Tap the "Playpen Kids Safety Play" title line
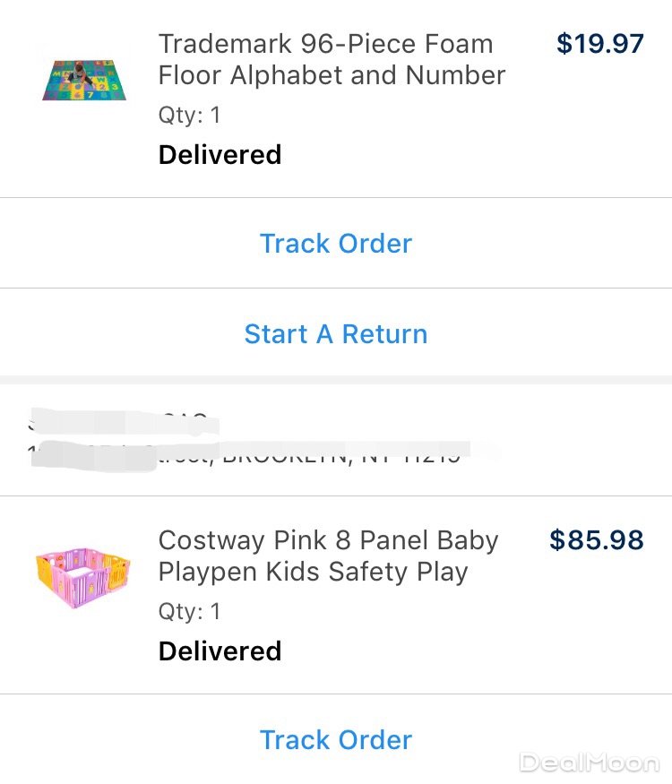This screenshot has height=784, width=672. pyautogui.click(x=313, y=572)
